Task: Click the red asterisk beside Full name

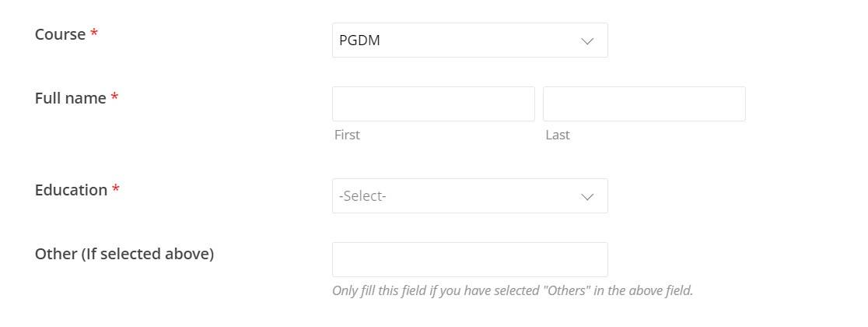Action: click(x=114, y=98)
